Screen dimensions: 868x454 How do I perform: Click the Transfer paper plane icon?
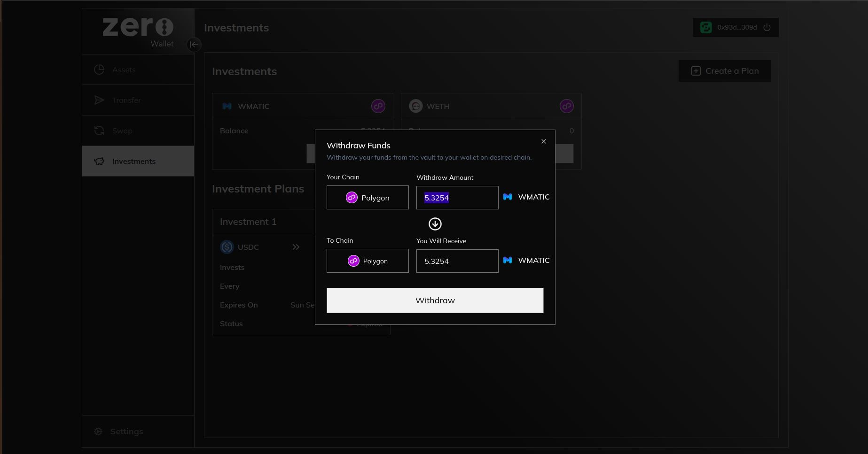click(99, 100)
